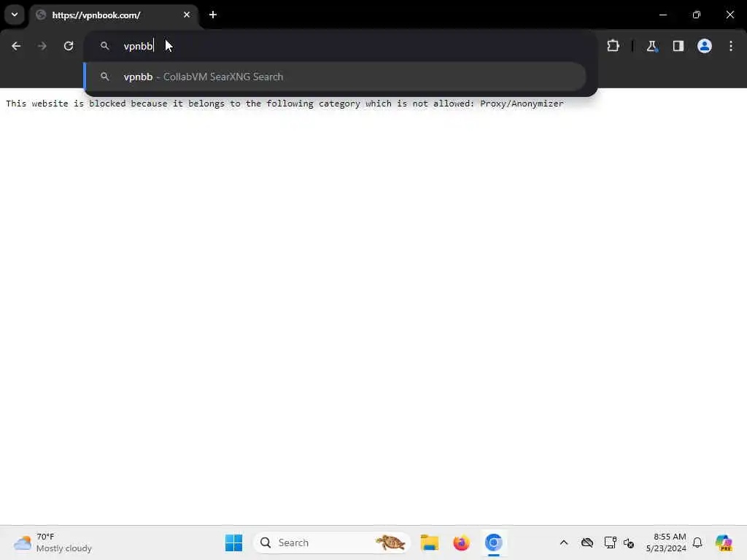This screenshot has width=747, height=560.
Task: Open the notifications bell icon
Action: (697, 542)
